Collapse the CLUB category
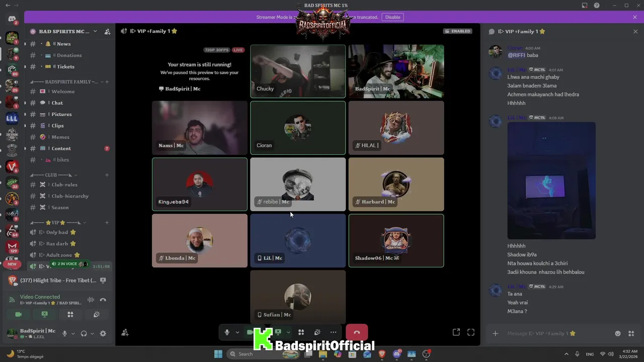Screen dimensions: 644x362 [52, 175]
